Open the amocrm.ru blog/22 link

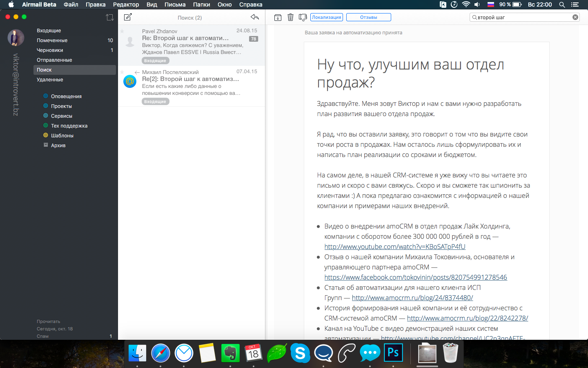click(468, 318)
